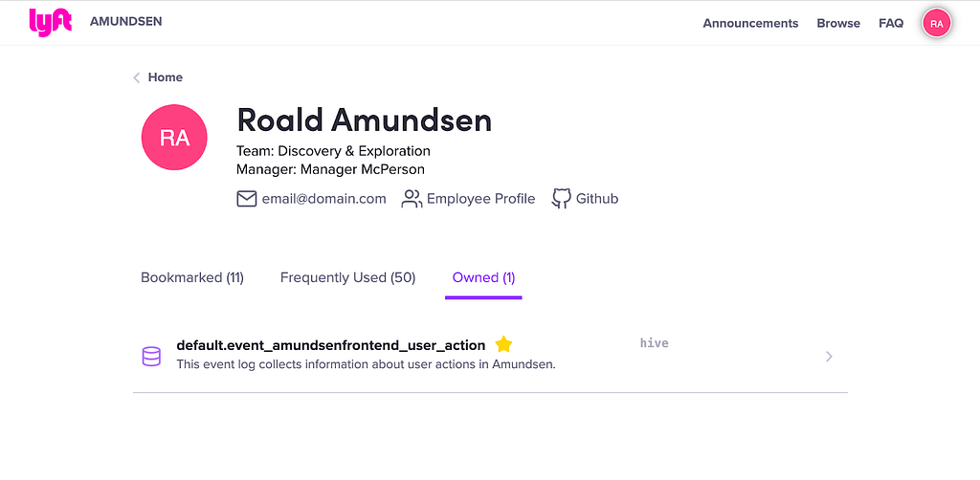Open the Browse navigation link
This screenshot has width=980, height=480.
(838, 23)
